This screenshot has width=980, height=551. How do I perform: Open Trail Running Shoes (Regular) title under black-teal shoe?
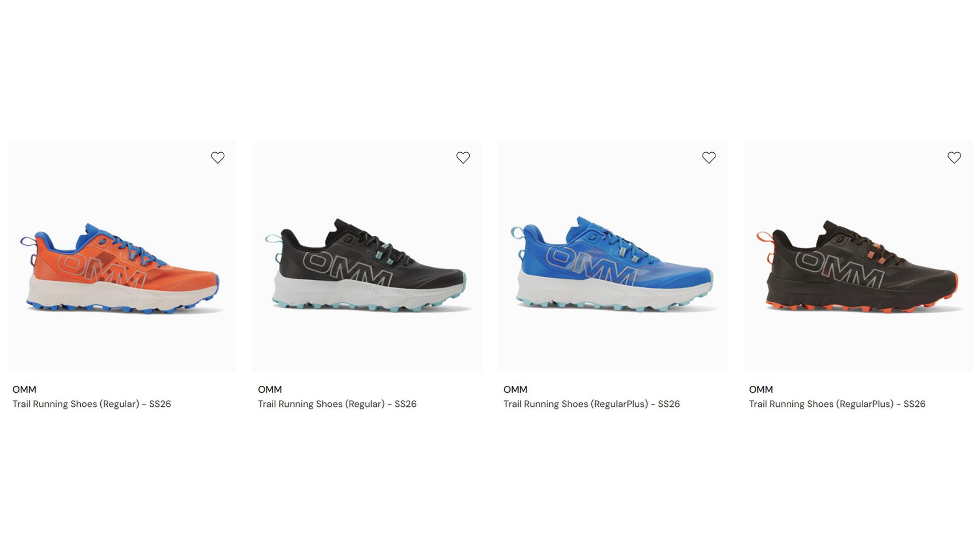337,404
